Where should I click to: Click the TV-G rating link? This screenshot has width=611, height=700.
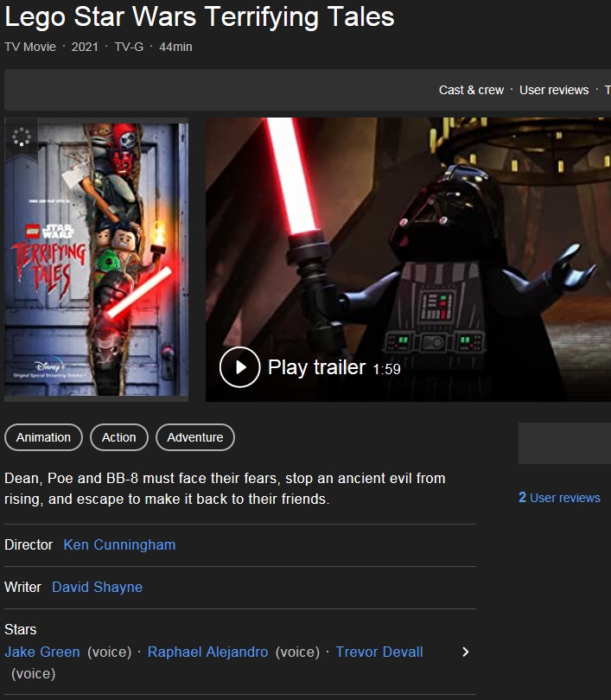click(129, 47)
